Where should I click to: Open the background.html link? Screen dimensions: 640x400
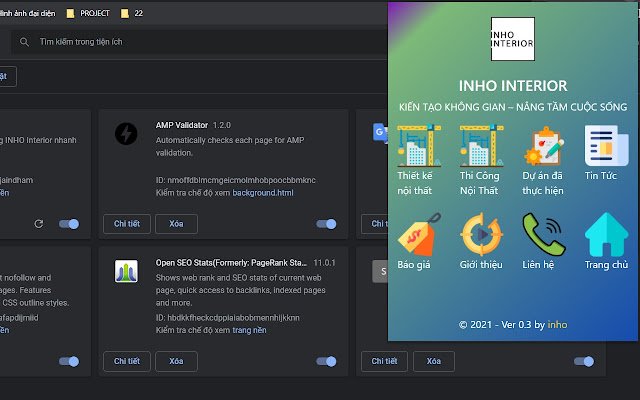pyautogui.click(x=263, y=193)
